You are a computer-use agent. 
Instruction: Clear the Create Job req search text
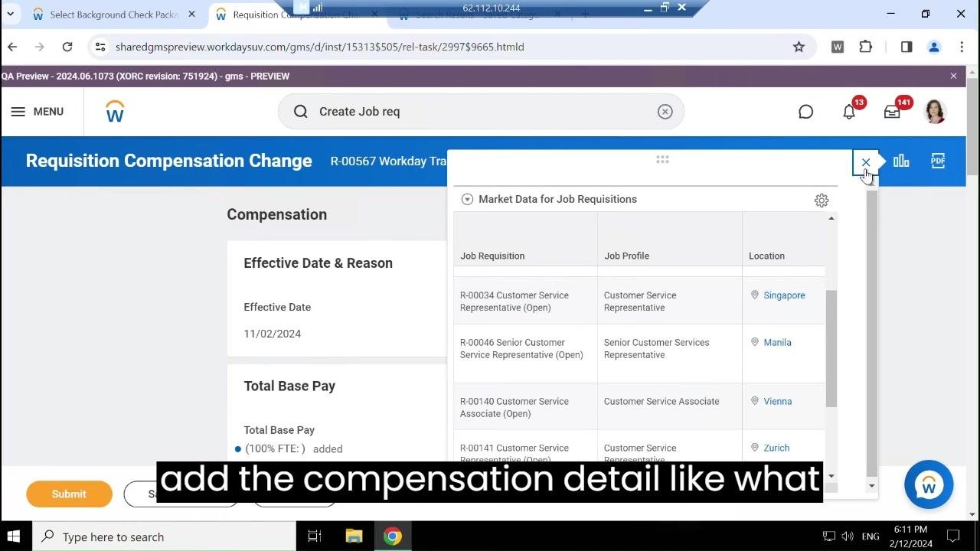click(665, 112)
